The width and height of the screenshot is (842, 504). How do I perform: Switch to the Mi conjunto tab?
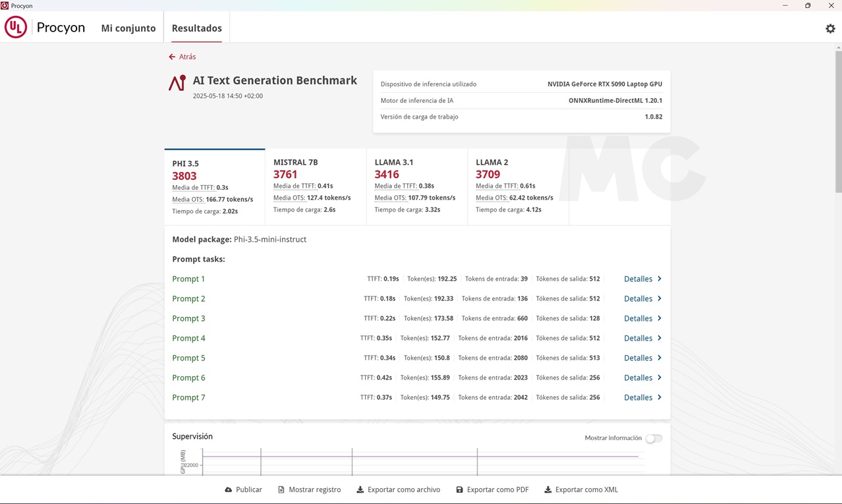point(128,28)
